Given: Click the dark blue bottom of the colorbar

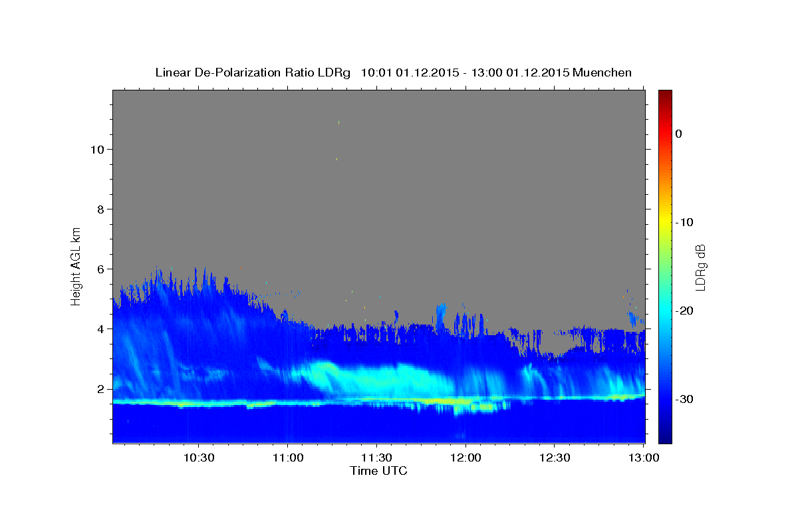Looking at the screenshot, I should 665,438.
